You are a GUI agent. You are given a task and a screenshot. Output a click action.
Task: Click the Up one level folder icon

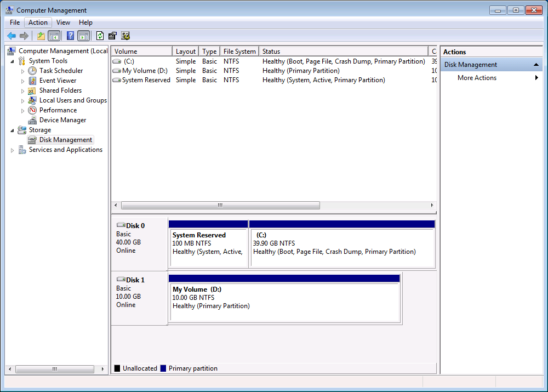(x=41, y=36)
